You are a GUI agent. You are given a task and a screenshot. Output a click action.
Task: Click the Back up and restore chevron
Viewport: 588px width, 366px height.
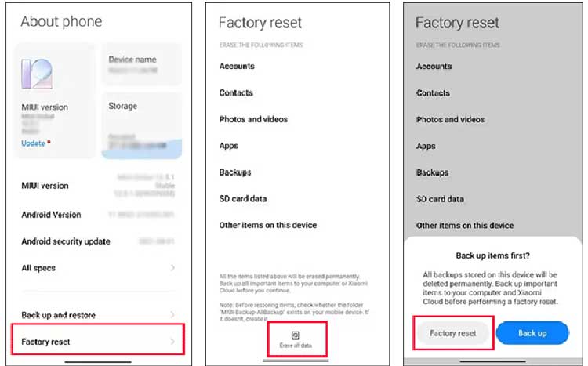[x=172, y=315]
